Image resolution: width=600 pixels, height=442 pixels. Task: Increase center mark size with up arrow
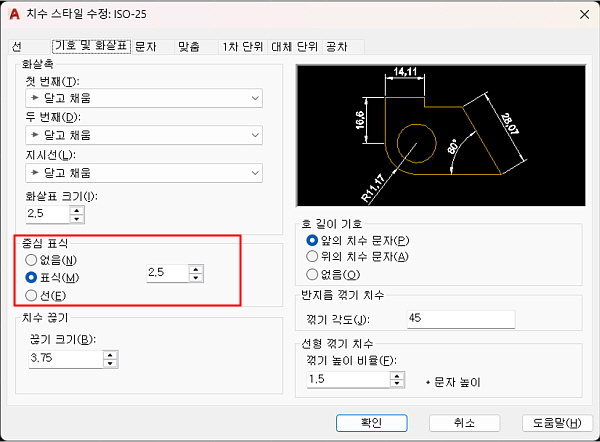tap(196, 269)
